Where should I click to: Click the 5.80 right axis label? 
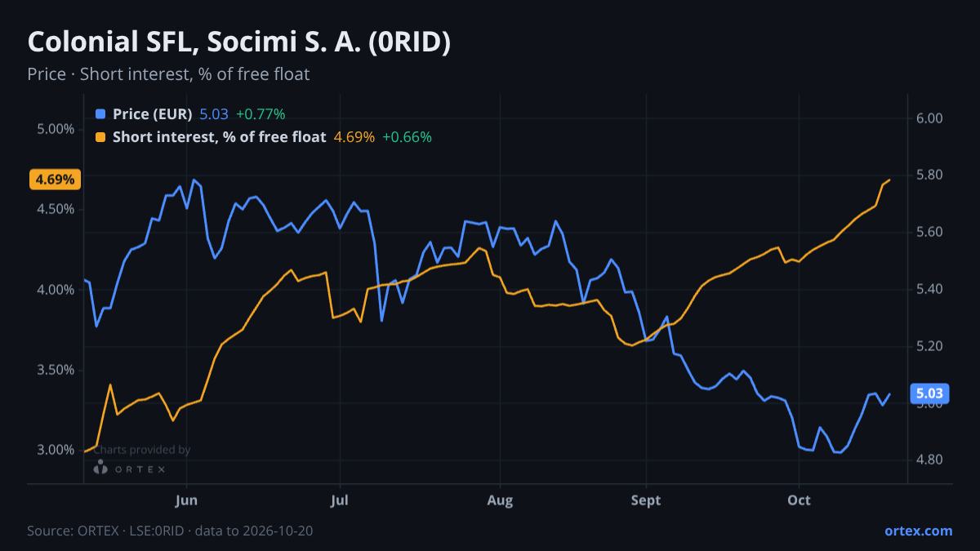pyautogui.click(x=929, y=176)
